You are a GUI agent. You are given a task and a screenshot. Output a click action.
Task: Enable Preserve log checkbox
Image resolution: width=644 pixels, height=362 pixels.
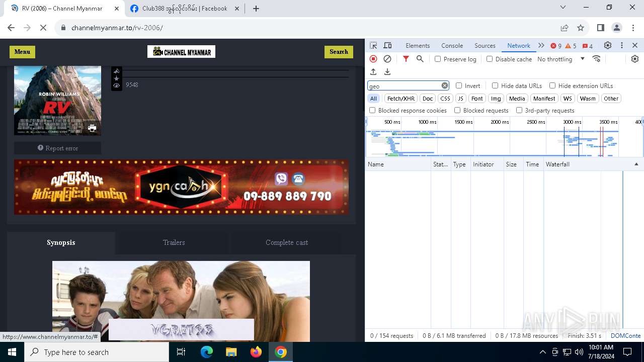[x=438, y=59]
